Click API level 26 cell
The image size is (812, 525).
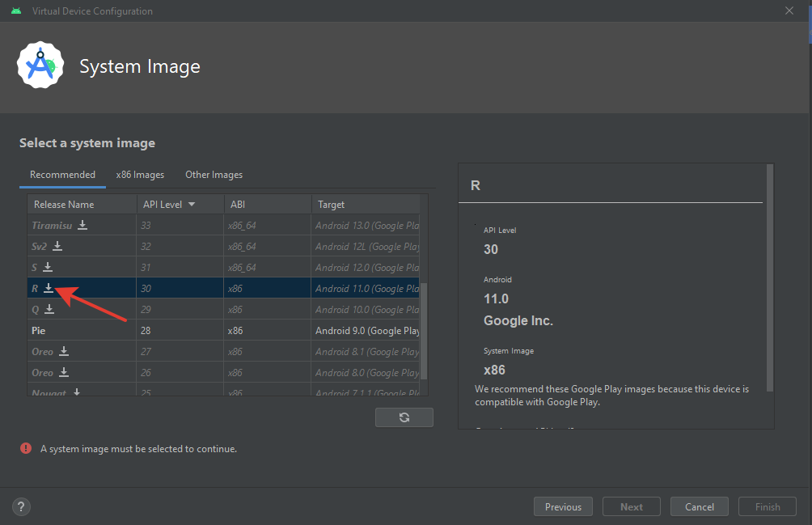(x=180, y=373)
